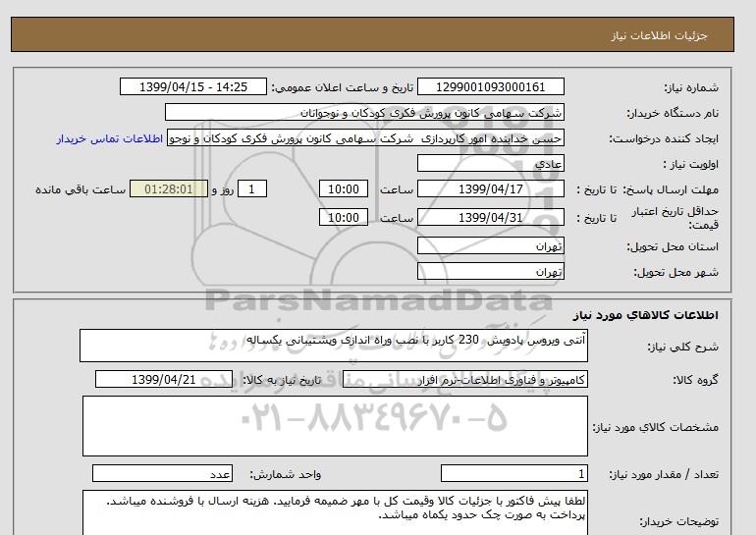Click the text «ساعت باقی مانده»
Screen dimensions: 756x535
81,189
